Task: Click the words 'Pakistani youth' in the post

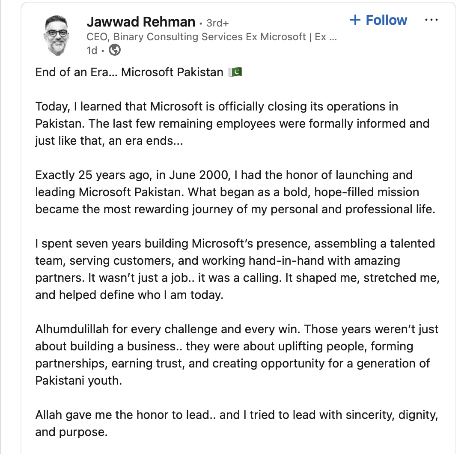Action: 79,380
